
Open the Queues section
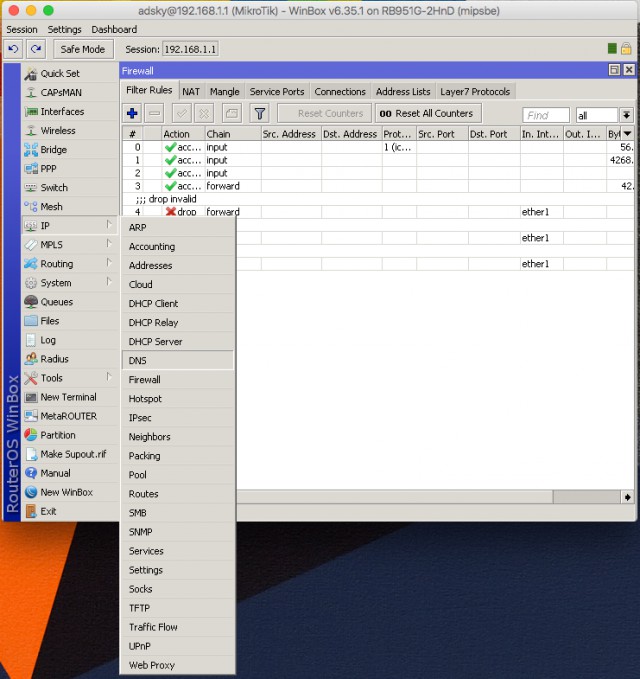coord(70,302)
